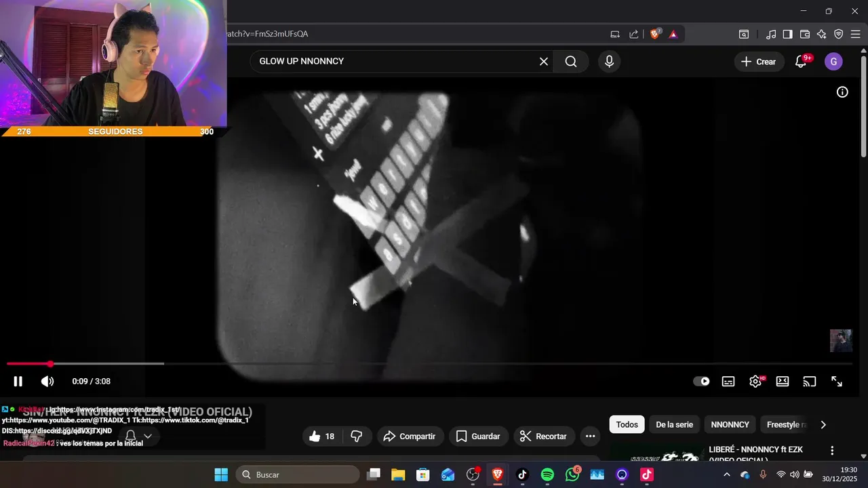Open YouTube notifications bell

[801, 62]
